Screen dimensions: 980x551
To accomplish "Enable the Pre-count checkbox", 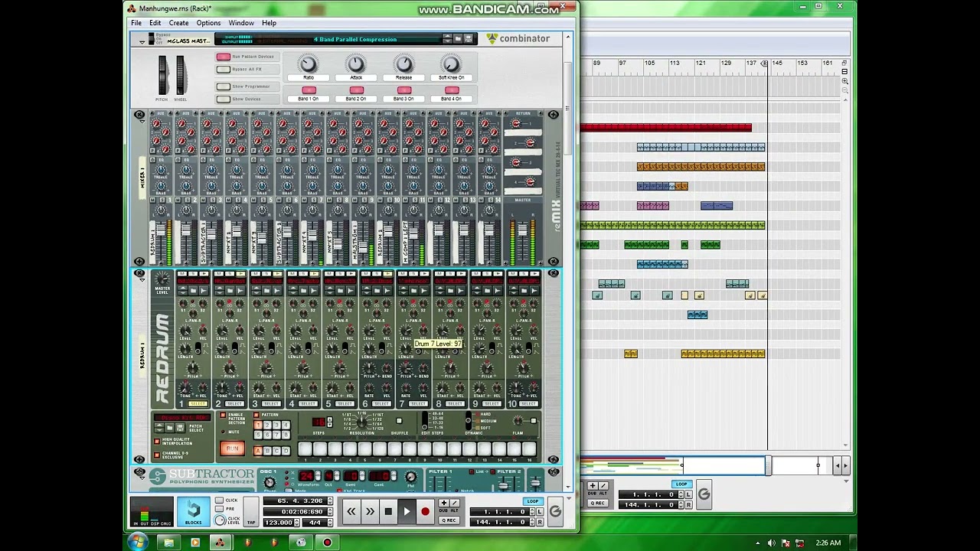I will (219, 509).
